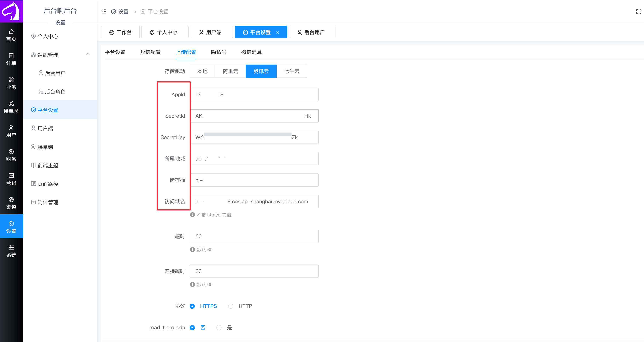Viewport: 644px width, 342px height.
Task: Open the 工作台 page tab
Action: [x=120, y=32]
